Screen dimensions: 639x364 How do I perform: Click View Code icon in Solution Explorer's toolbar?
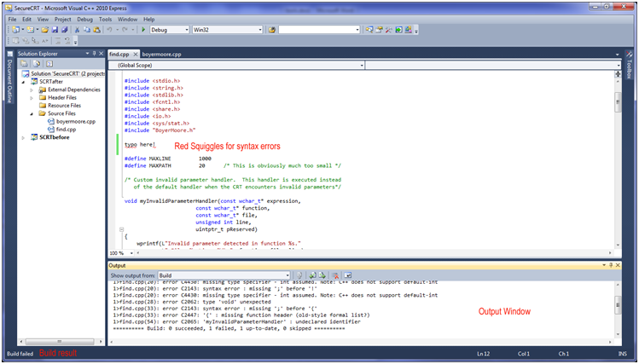click(49, 64)
